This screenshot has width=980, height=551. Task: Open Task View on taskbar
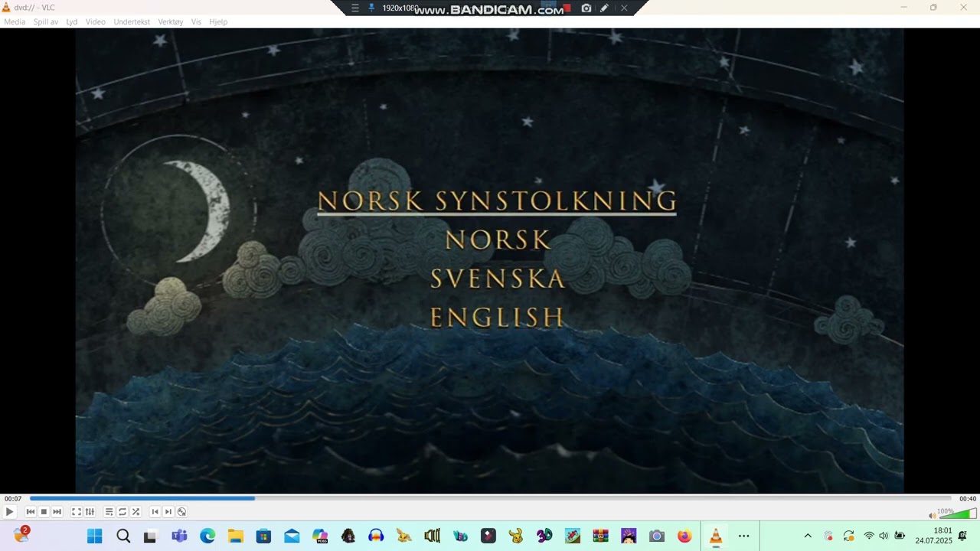(150, 536)
